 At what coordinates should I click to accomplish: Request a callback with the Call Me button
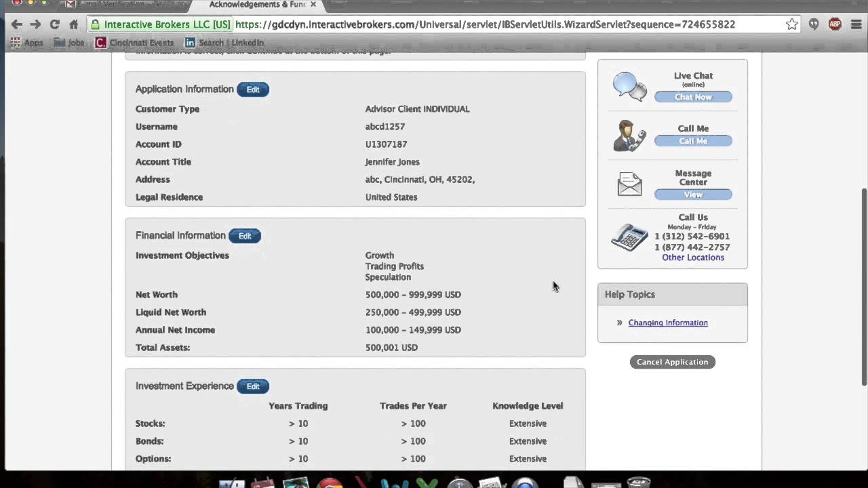pyautogui.click(x=693, y=141)
